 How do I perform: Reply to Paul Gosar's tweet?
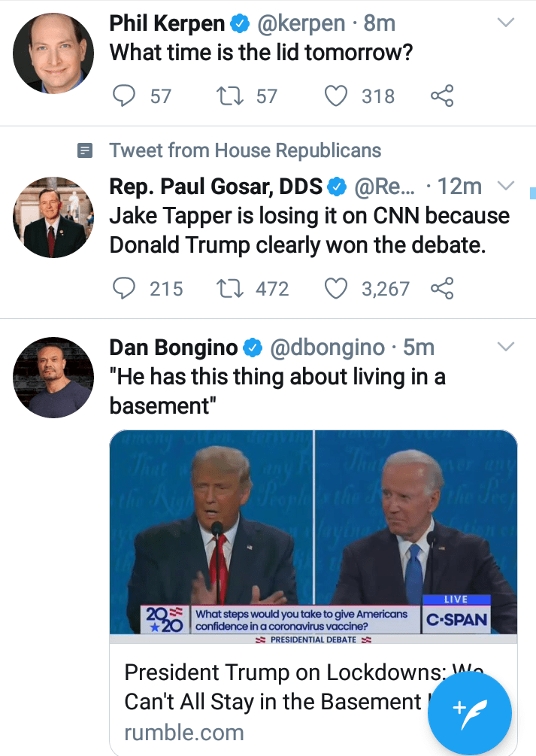coord(123,288)
